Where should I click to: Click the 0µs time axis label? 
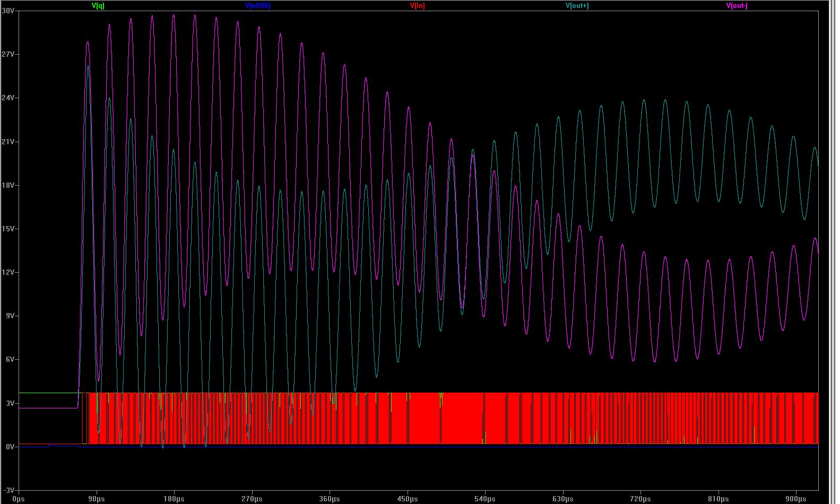(19, 499)
